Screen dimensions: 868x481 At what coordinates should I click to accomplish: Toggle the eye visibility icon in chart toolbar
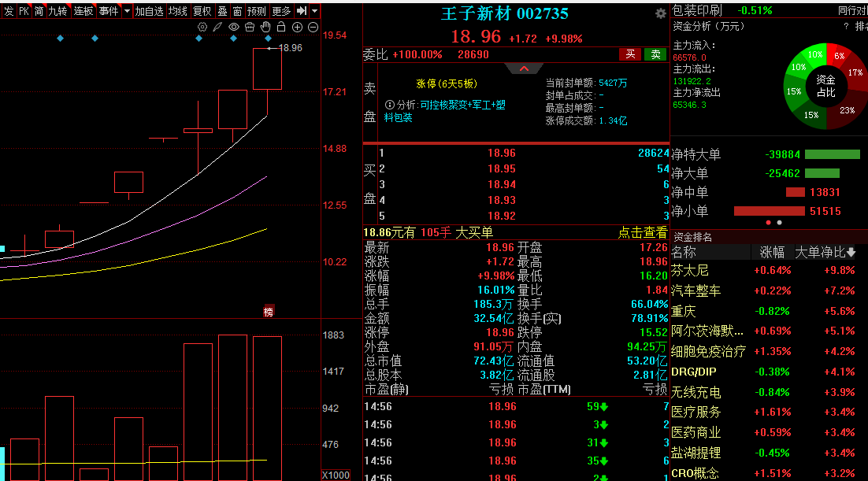(x=234, y=27)
